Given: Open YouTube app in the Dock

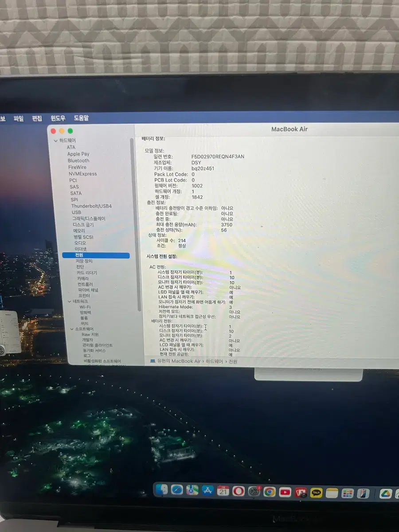Looking at the screenshot, I should [285, 492].
